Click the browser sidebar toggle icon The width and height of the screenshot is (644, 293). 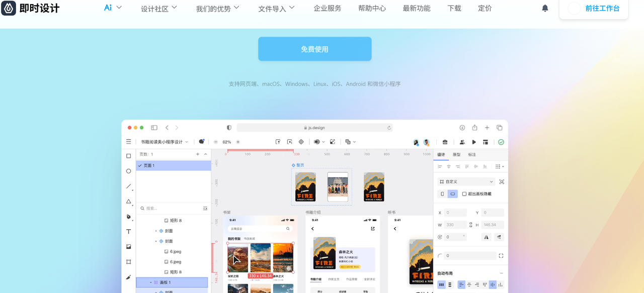[154, 128]
